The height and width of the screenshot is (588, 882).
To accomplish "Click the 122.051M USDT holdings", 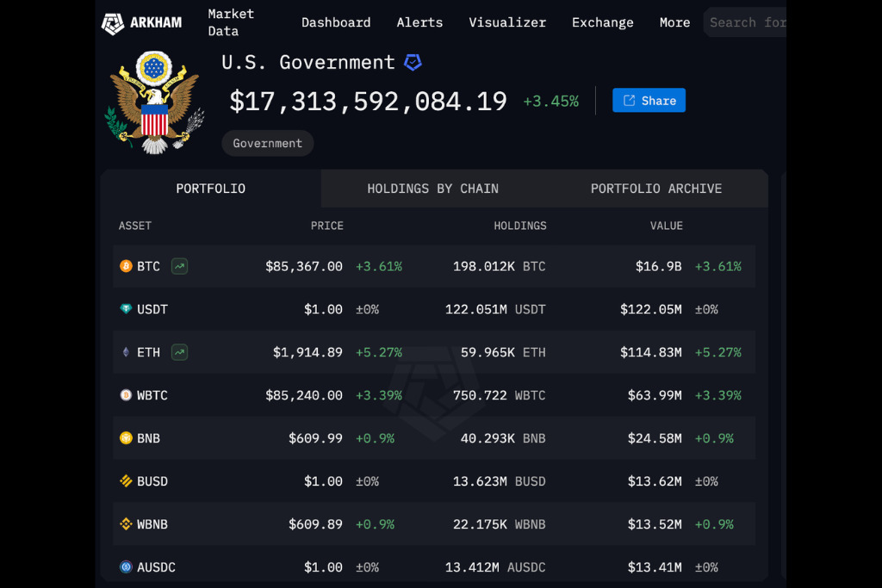I will point(495,309).
